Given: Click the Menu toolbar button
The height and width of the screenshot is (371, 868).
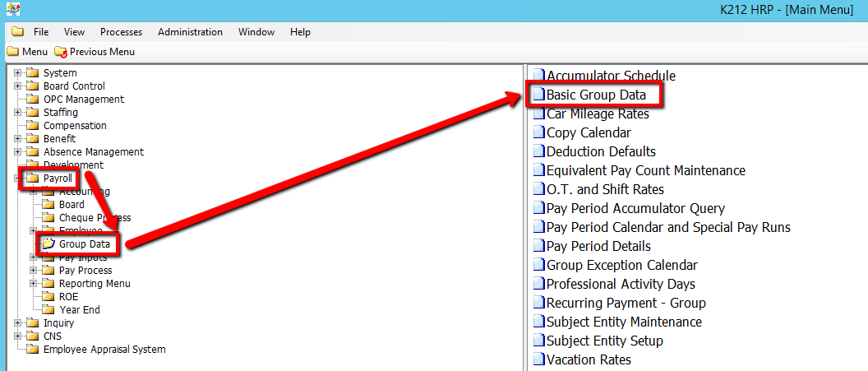Looking at the screenshot, I should [x=27, y=52].
